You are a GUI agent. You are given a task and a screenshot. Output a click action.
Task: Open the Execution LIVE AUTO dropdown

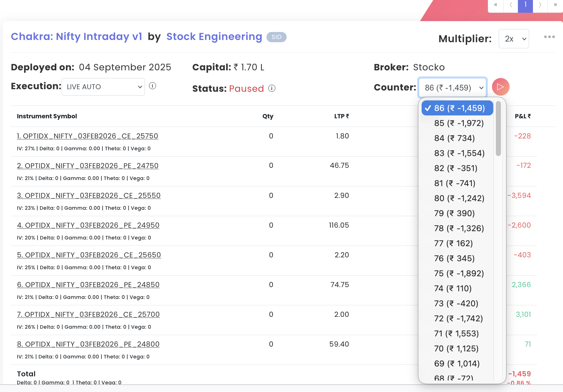pos(103,87)
